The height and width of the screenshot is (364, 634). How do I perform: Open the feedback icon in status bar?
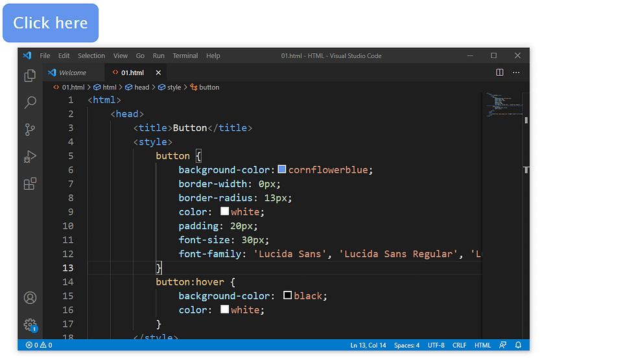pyautogui.click(x=502, y=345)
